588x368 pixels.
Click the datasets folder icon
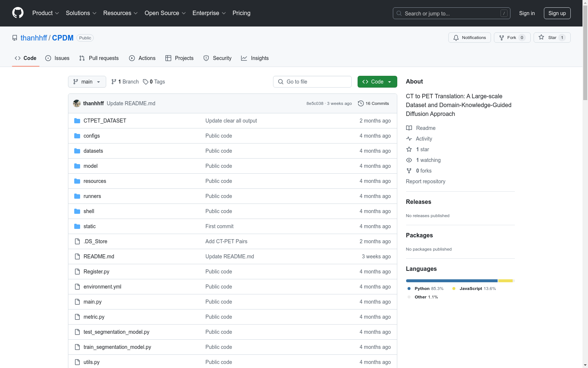pos(77,151)
